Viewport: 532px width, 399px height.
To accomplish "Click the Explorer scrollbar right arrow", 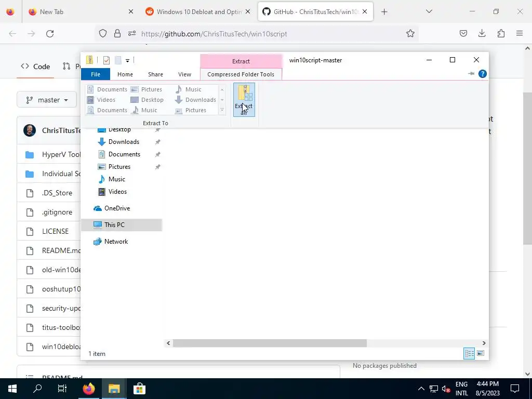I will [484, 343].
